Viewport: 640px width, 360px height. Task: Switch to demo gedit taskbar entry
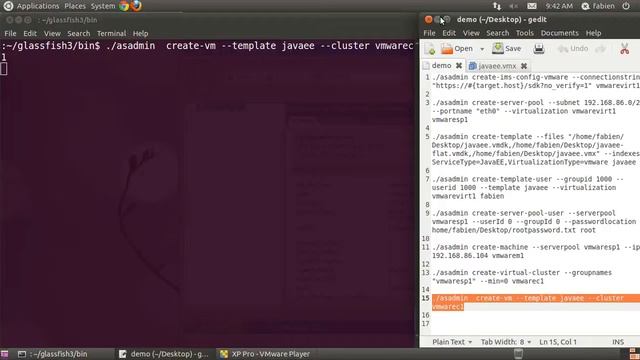[x=164, y=354]
